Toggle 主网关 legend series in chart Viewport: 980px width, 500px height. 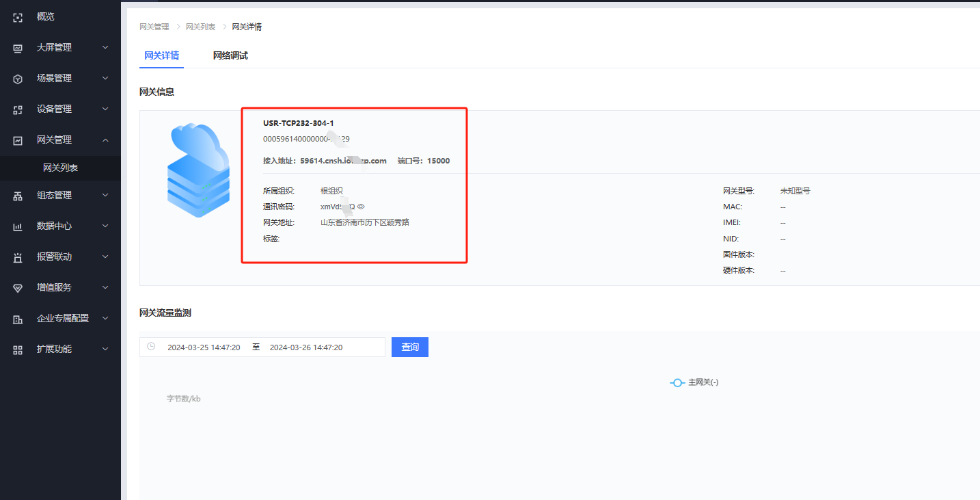694,383
